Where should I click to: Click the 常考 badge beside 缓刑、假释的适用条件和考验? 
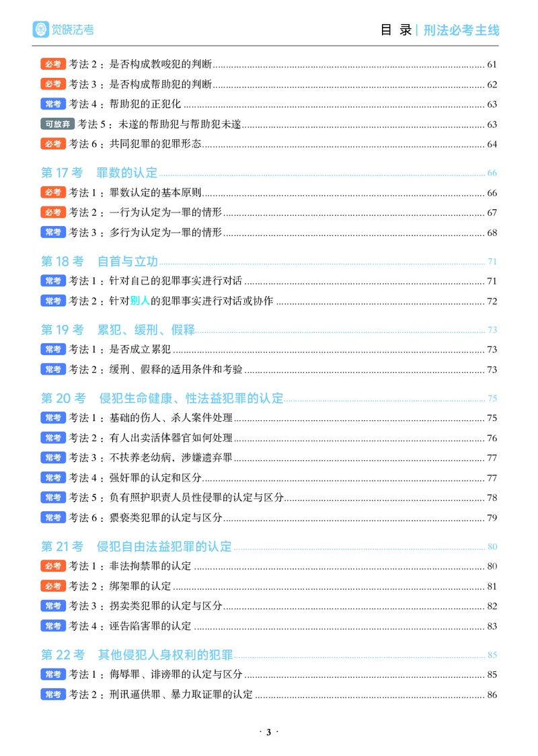[x=53, y=370]
